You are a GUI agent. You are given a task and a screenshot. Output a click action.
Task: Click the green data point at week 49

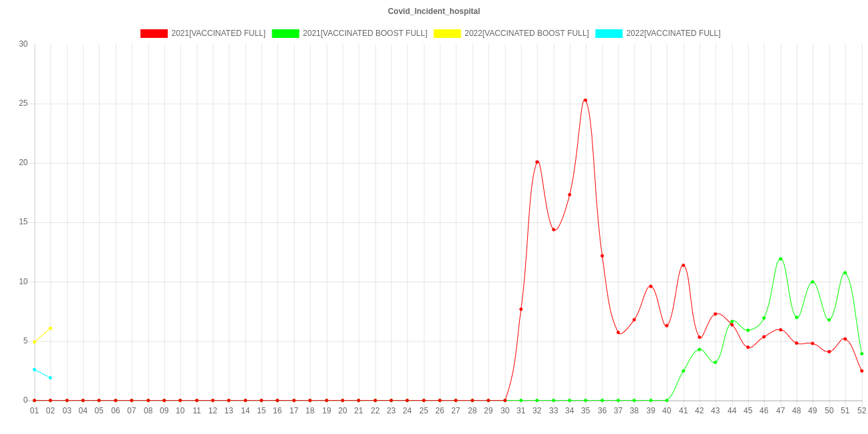812,282
